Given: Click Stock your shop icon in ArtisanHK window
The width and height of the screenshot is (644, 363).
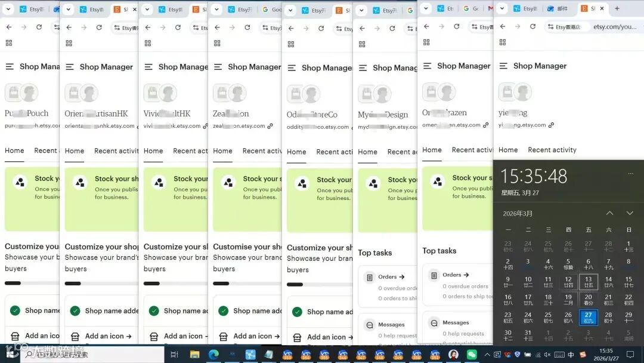Looking at the screenshot, I should pyautogui.click(x=80, y=182).
